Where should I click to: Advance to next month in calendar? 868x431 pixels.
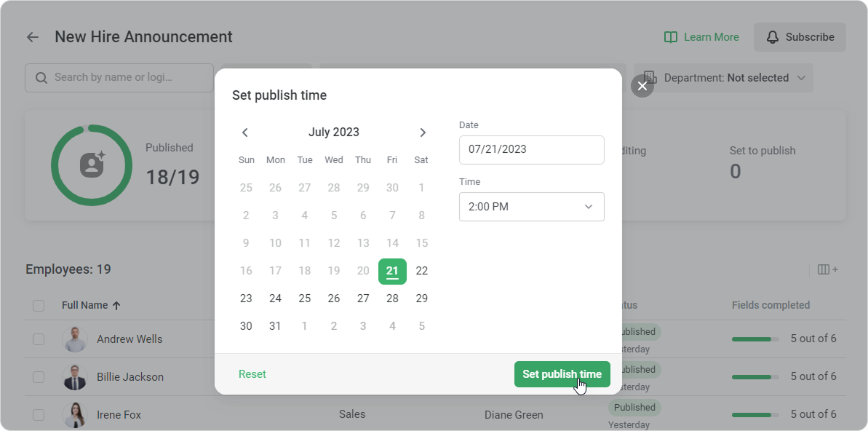click(x=423, y=133)
